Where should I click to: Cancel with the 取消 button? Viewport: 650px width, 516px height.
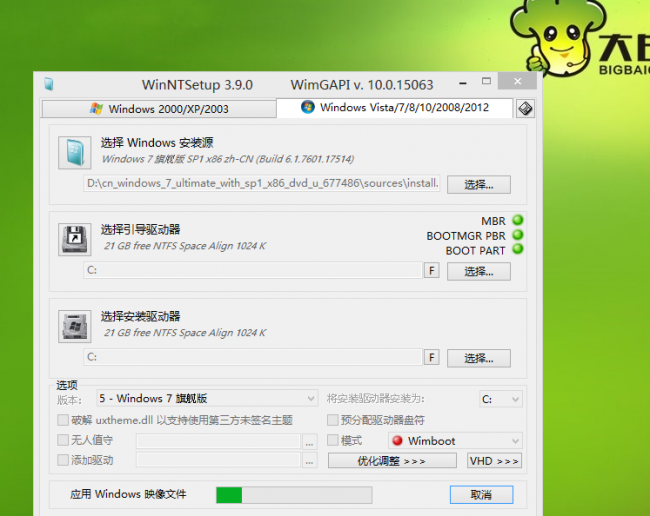click(x=481, y=495)
